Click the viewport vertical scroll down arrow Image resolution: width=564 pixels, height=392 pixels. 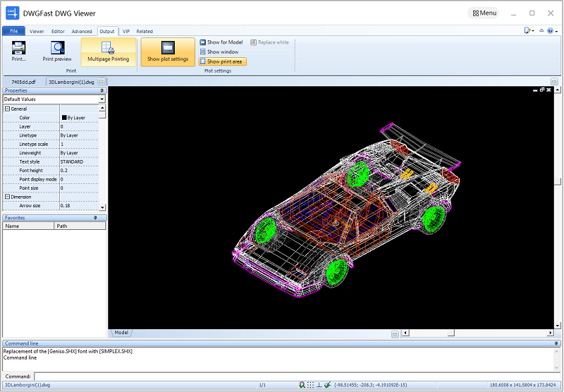click(558, 326)
